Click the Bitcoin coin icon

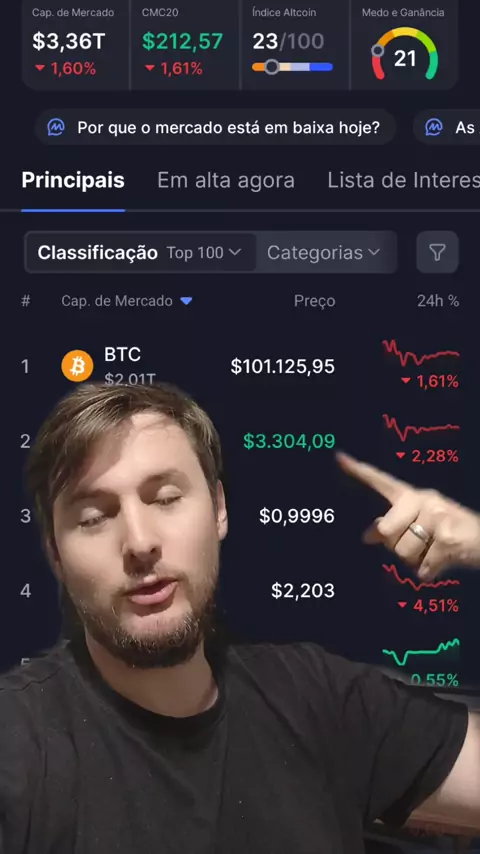[x=77, y=365]
